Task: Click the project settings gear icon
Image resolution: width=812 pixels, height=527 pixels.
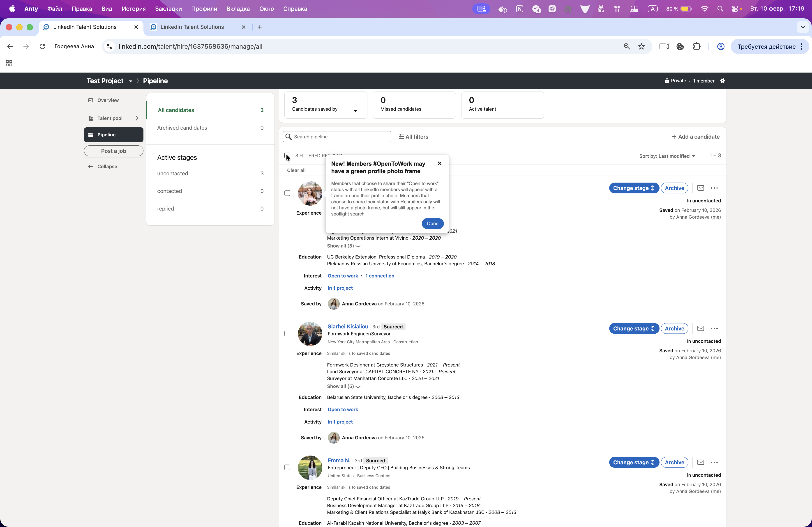Action: click(723, 81)
